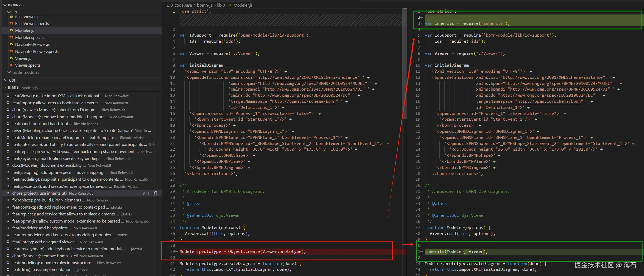Click commit dot of 'feat(drop): basic implementation'
The image size is (644, 276).
coord(8,270)
